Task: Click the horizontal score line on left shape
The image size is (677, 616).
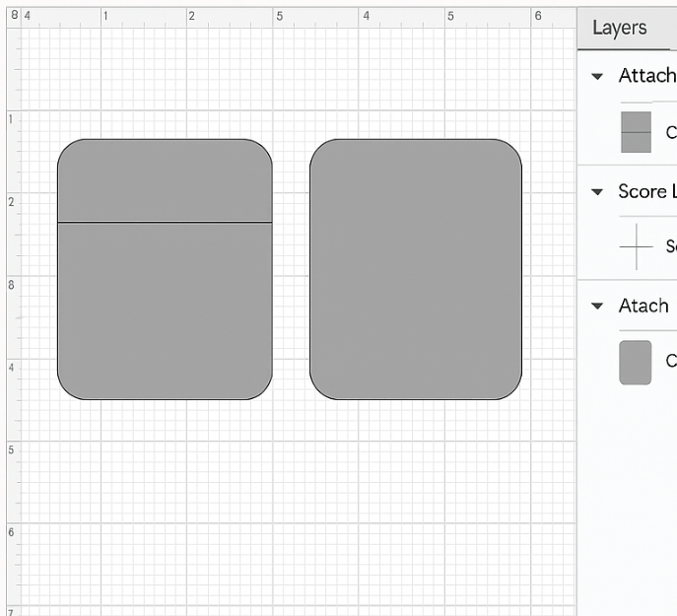Action: click(165, 223)
